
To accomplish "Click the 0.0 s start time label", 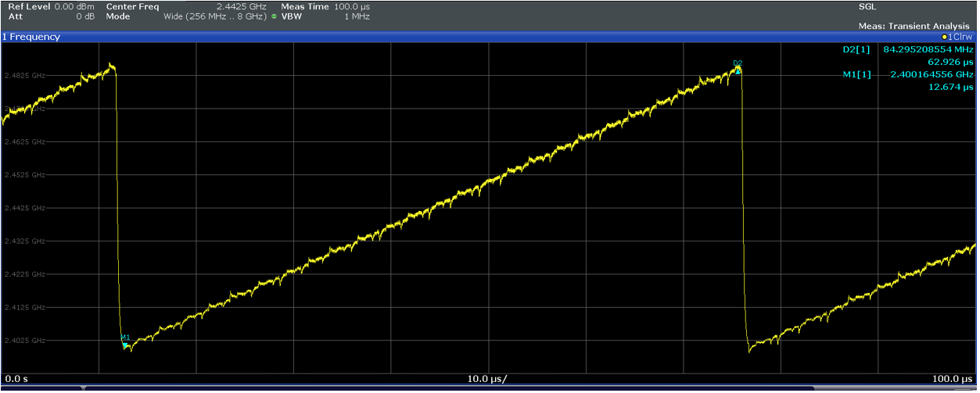I will [x=17, y=379].
